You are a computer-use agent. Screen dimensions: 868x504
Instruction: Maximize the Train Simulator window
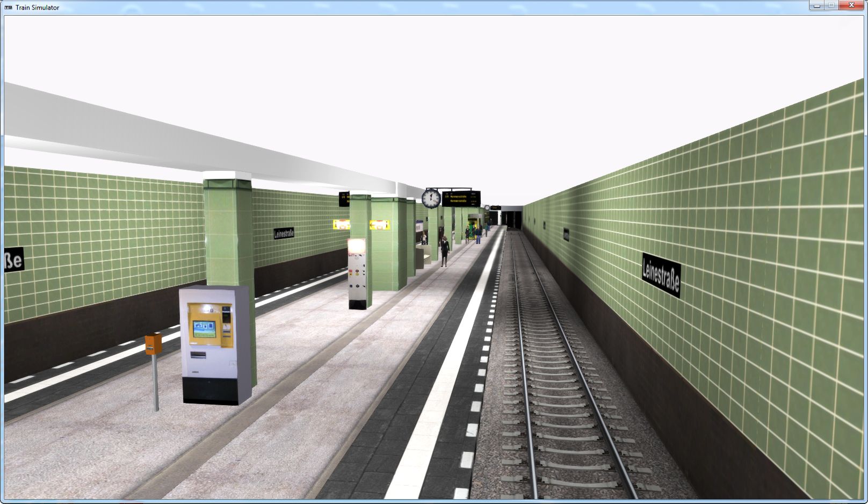point(831,5)
